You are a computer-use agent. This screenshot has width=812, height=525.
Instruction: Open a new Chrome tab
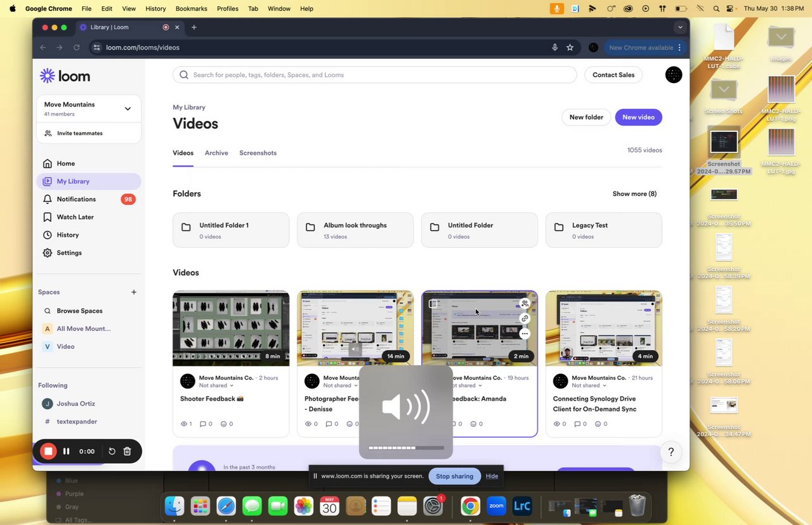(x=194, y=27)
